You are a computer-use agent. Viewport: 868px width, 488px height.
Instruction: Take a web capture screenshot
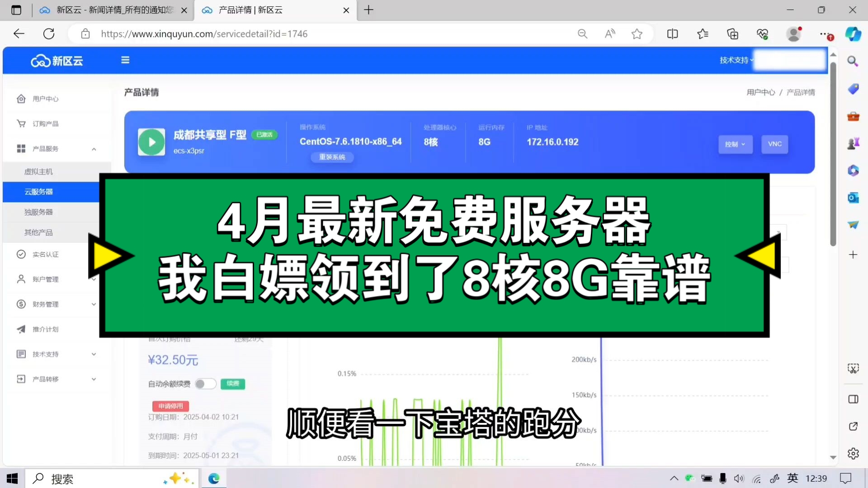pos(853,369)
